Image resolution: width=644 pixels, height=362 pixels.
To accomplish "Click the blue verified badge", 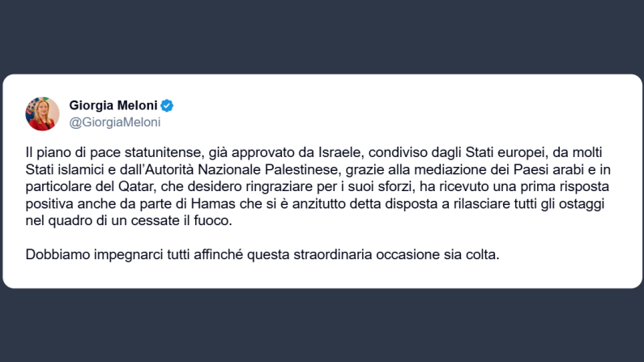I will pos(168,105).
